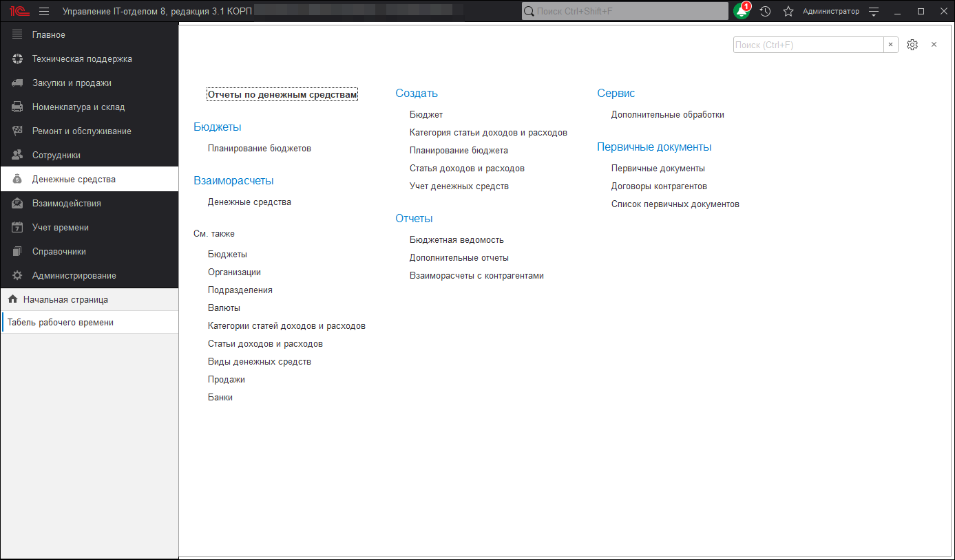The image size is (955, 560).
Task: Clear the function menu search field
Action: (x=890, y=45)
